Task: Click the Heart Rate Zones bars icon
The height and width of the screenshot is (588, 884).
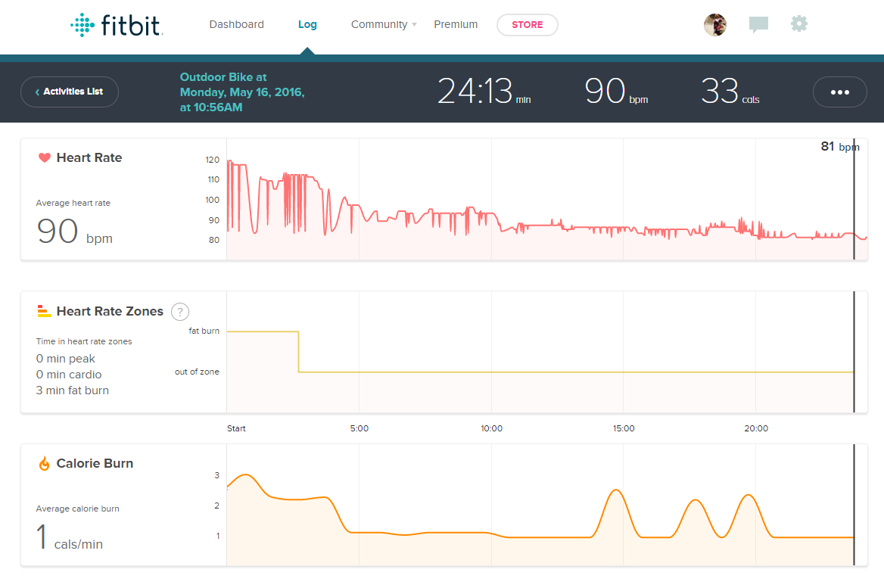Action: [44, 311]
